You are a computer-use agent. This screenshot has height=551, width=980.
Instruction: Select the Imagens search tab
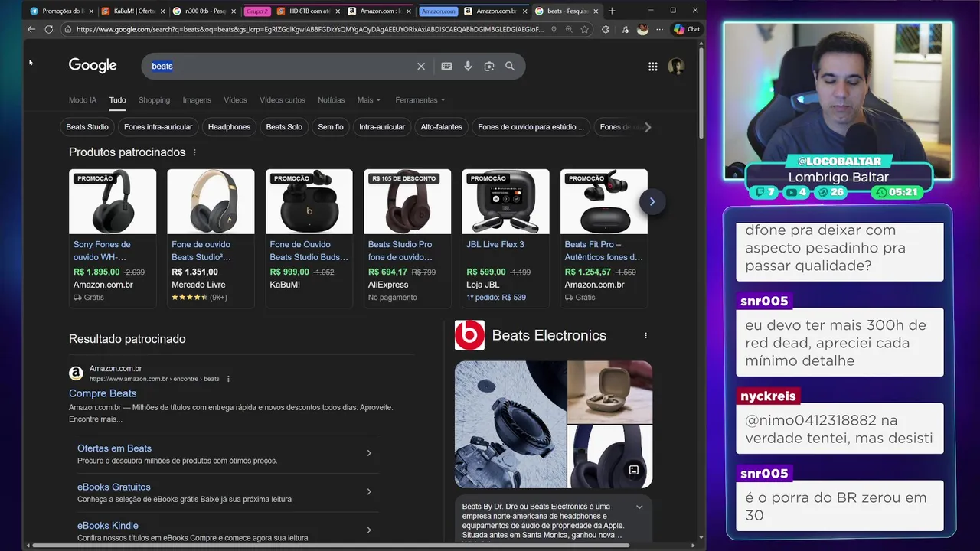pyautogui.click(x=197, y=100)
